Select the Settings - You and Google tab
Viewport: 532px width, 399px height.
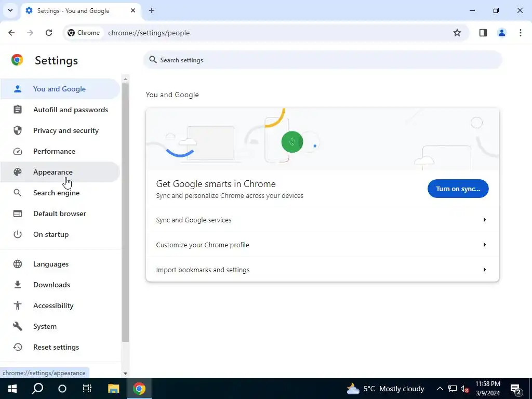click(x=81, y=10)
